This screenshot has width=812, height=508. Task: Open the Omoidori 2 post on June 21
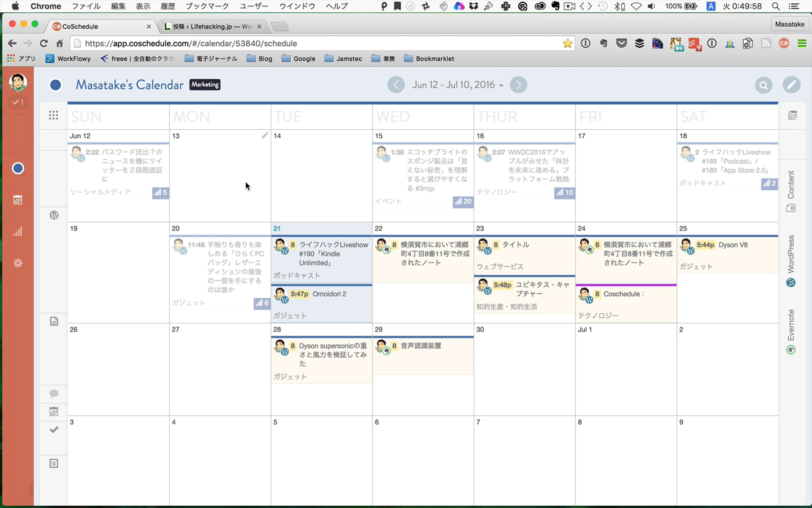321,303
